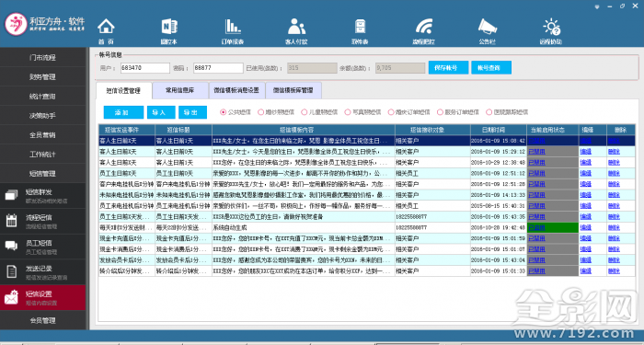Image resolution: width=644 pixels, height=345 pixels.
Task: Click 删除 in the 12:51:12 row
Action: 614,173
